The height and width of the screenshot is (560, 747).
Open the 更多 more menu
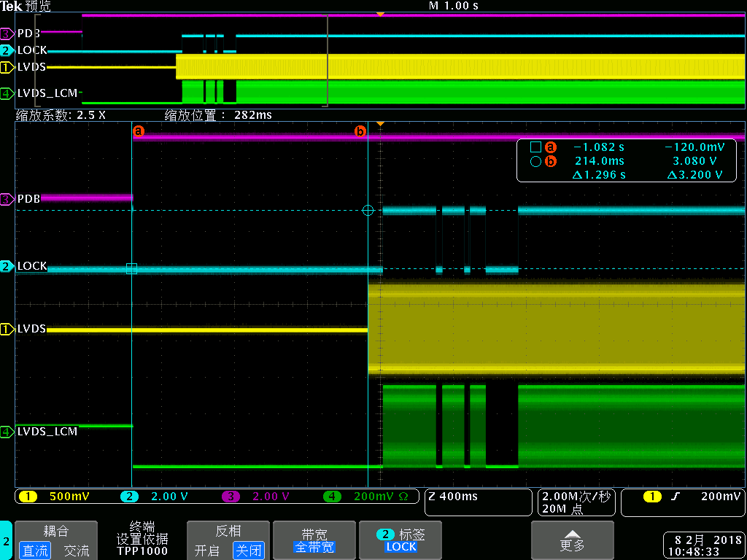572,540
